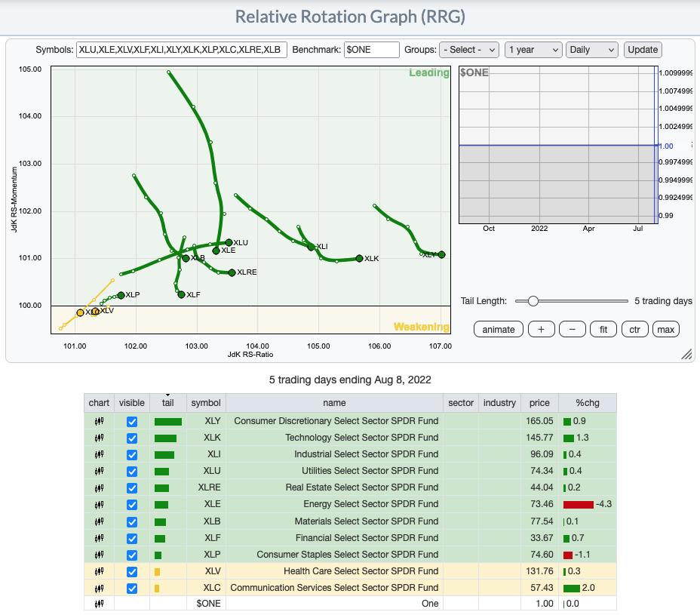This screenshot has height=615, width=700.
Task: Open the Daily interval dropdown
Action: point(591,50)
